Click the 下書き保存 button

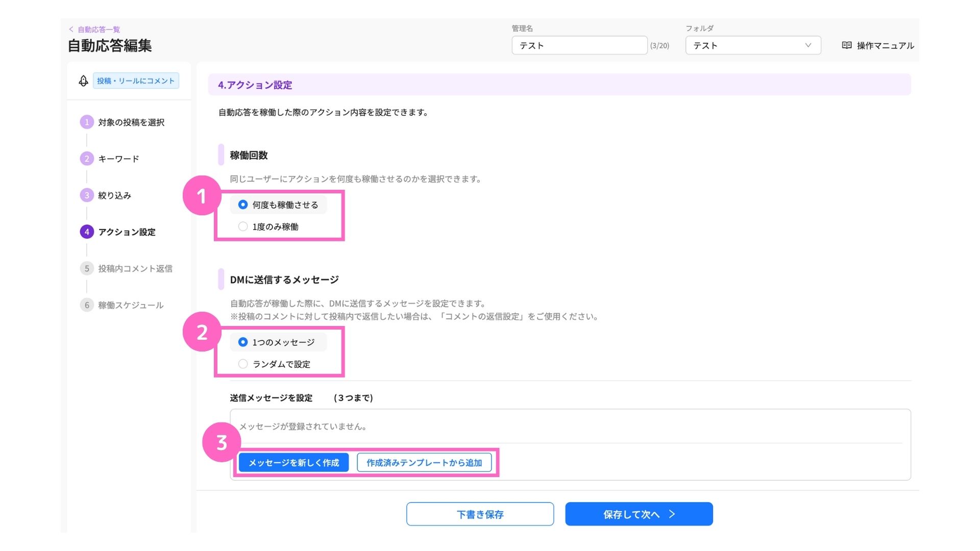[480, 514]
